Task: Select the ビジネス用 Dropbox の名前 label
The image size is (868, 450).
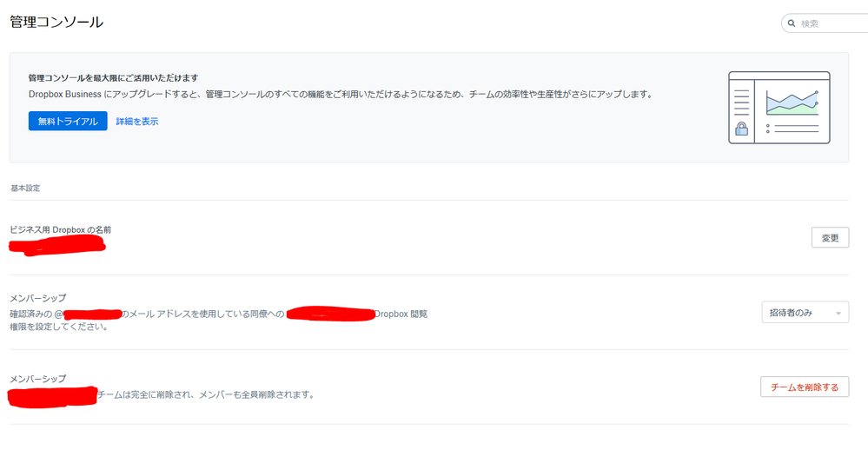Action: pos(60,229)
